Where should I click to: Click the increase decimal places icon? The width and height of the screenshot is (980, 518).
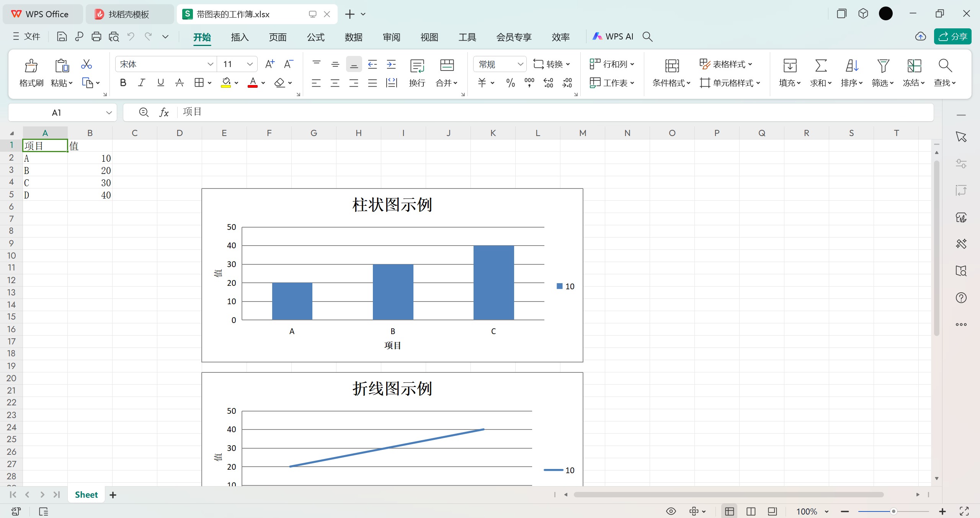[548, 83]
